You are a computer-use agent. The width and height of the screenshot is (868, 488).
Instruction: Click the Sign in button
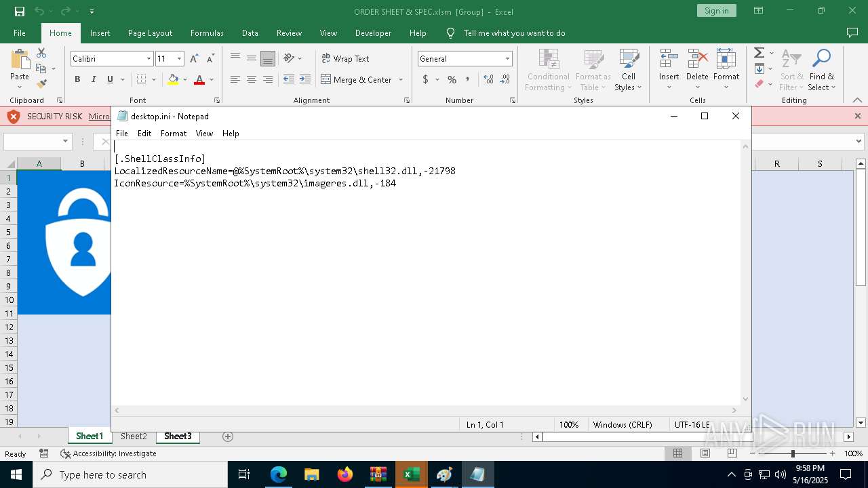716,11
